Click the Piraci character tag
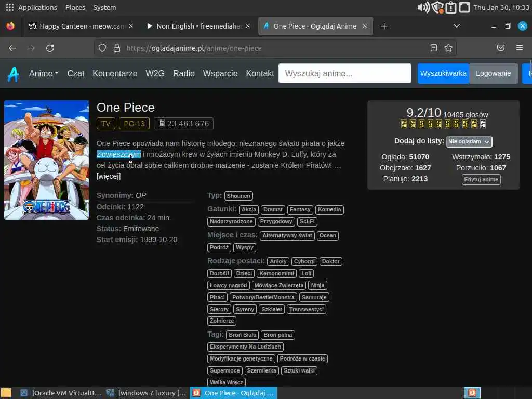532x399 pixels. tap(217, 297)
